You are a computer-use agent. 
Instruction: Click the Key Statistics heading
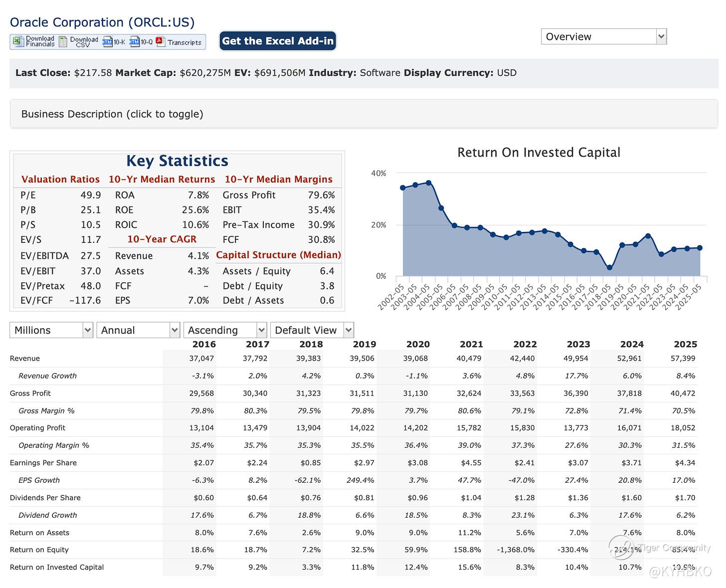click(x=177, y=161)
